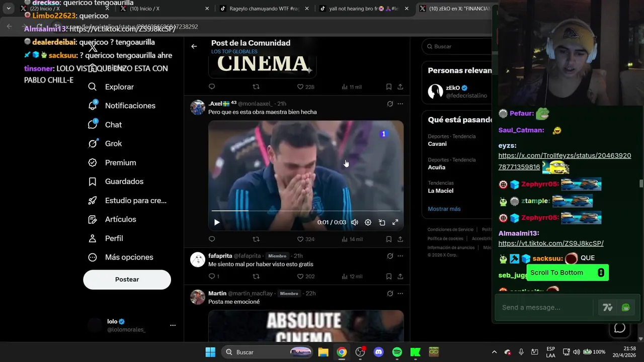The width and height of the screenshot is (644, 362).
Task: Open Artículos in the X sidebar
Action: [112, 219]
